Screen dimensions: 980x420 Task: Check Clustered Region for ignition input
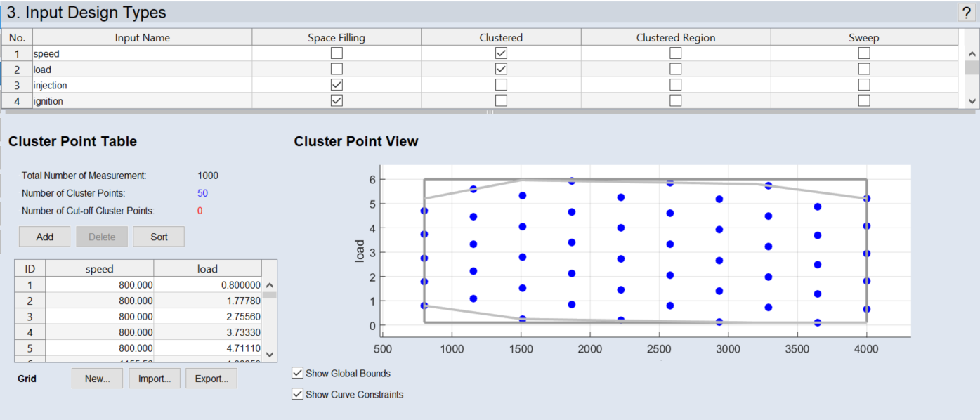[676, 100]
